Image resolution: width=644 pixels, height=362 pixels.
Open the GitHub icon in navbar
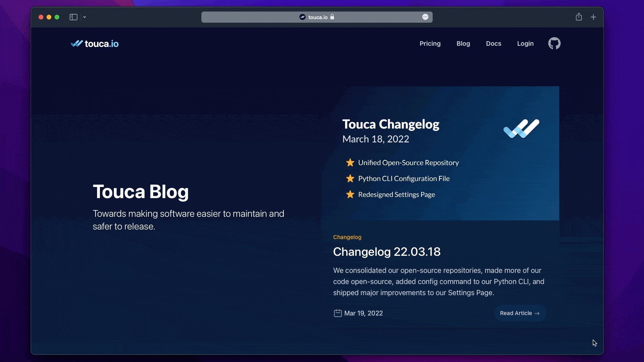pyautogui.click(x=554, y=43)
